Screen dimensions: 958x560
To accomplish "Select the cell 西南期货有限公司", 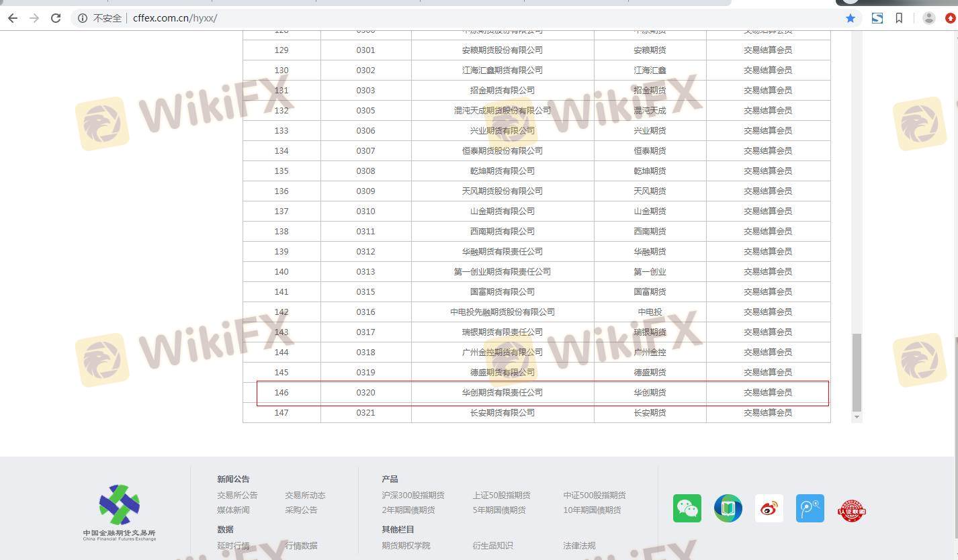I will pyautogui.click(x=503, y=231).
